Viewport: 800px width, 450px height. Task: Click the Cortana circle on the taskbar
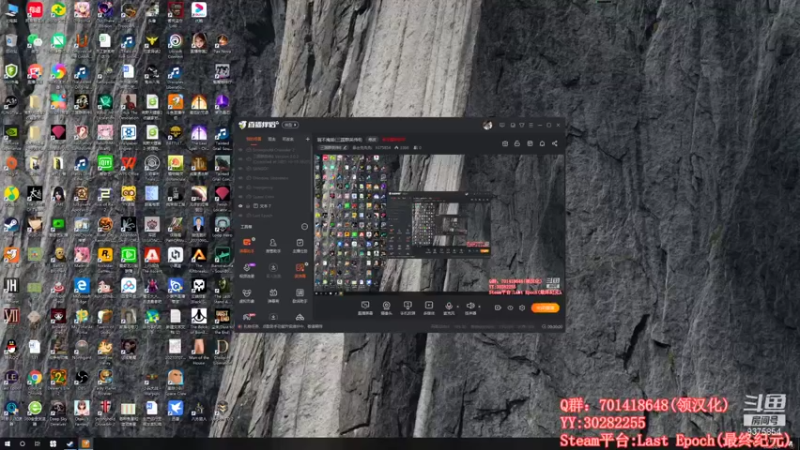(x=22, y=444)
